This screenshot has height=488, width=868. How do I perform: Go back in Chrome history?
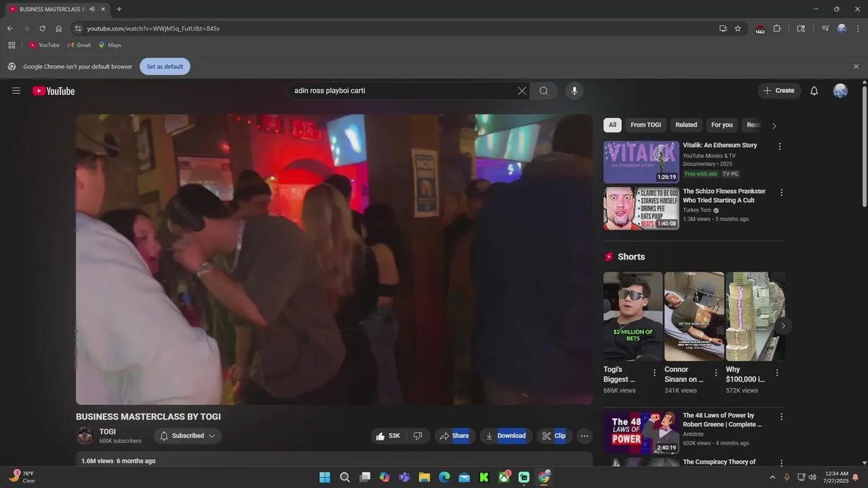[x=9, y=28]
